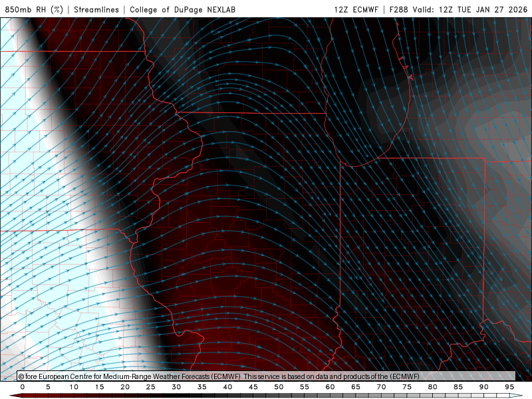Click the '5' color scale label
Image resolution: width=532 pixels, height=399 pixels.
[48, 387]
